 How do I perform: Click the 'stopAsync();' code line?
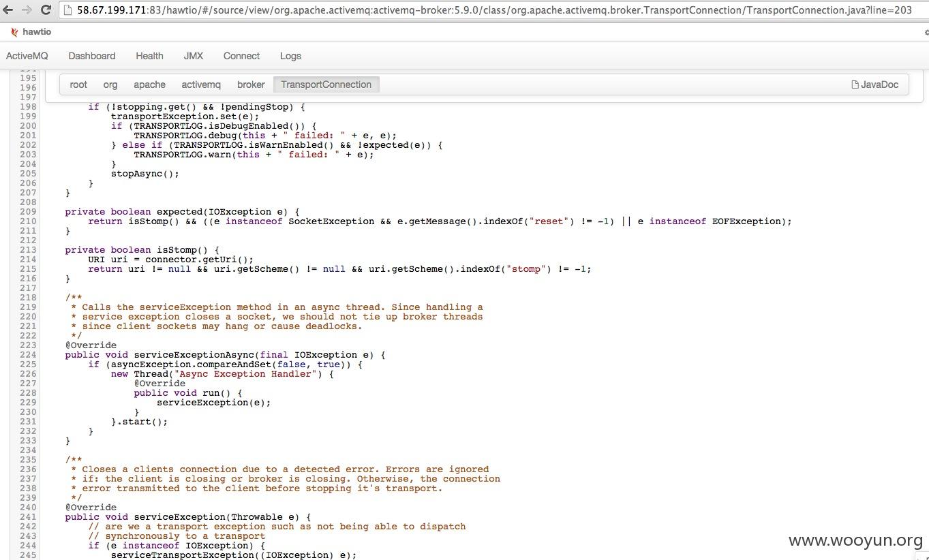[x=145, y=173]
